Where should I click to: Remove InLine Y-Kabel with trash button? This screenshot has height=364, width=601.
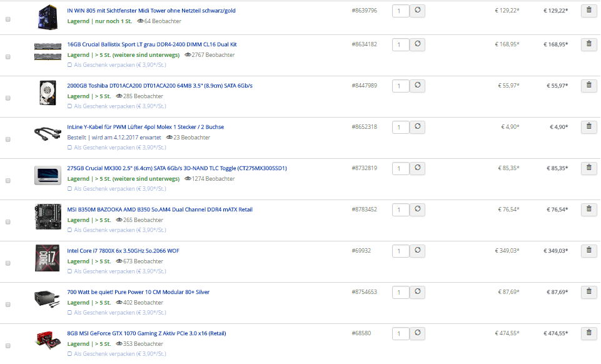tap(588, 127)
